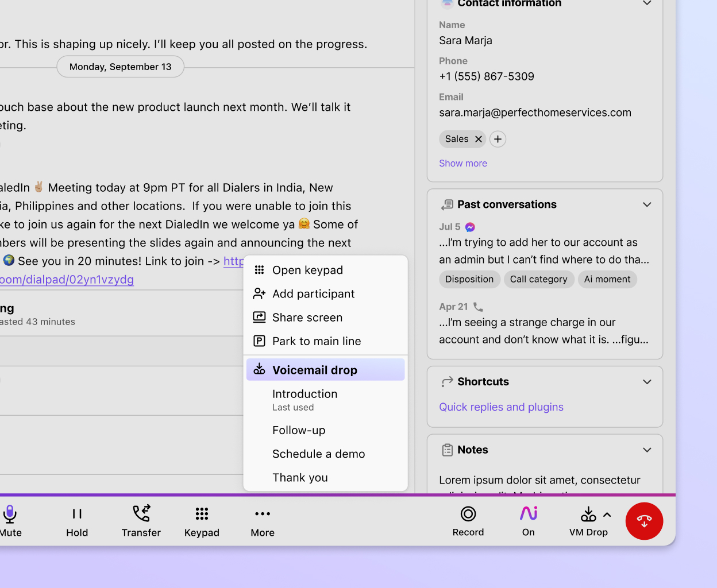Collapse the Past conversations section
The image size is (717, 588).
647,204
